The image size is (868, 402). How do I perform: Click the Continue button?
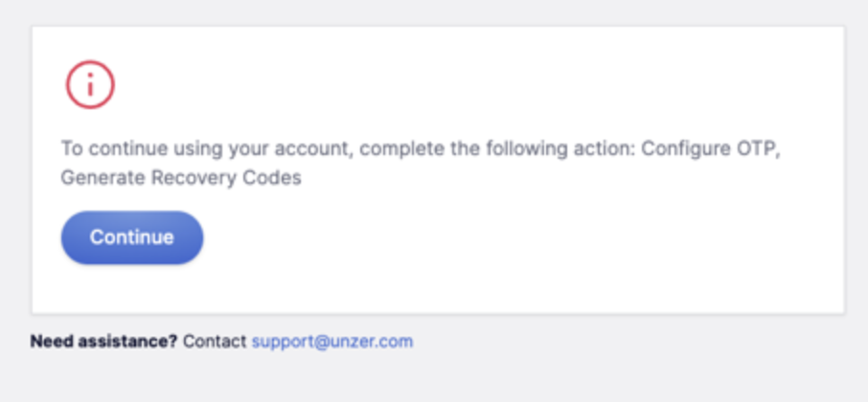pyautogui.click(x=132, y=237)
